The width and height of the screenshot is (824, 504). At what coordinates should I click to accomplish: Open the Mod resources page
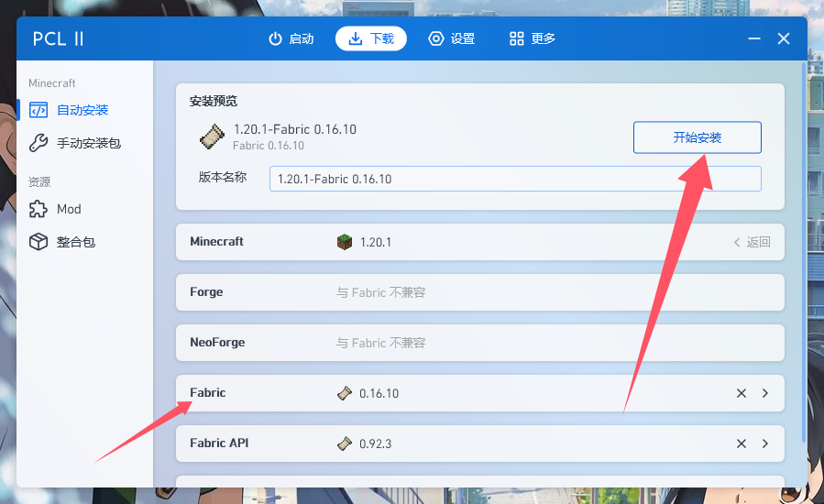(x=84, y=209)
